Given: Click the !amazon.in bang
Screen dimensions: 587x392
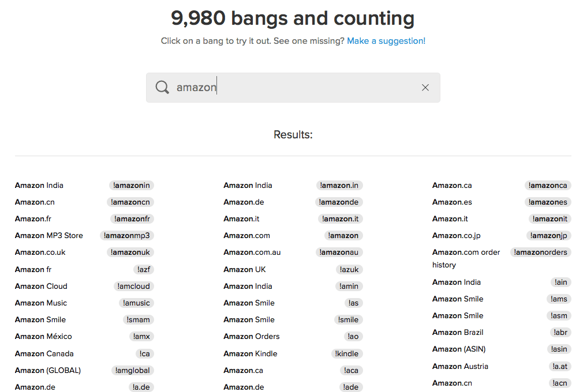Looking at the screenshot, I should point(339,185).
